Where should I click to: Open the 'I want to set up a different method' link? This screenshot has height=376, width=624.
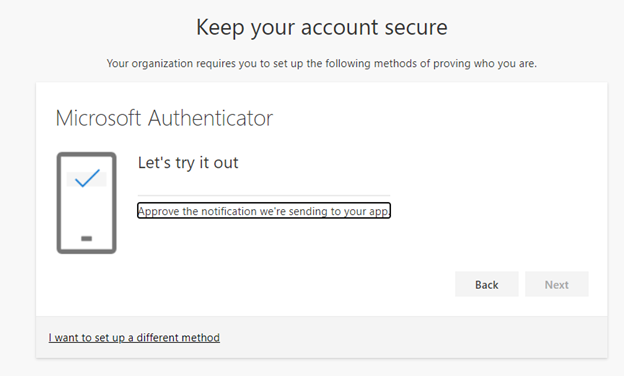pyautogui.click(x=134, y=337)
